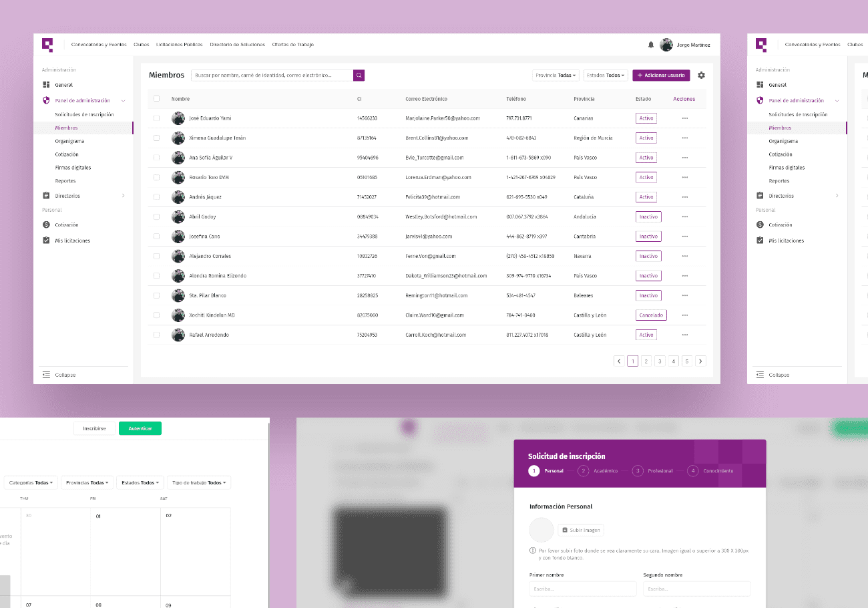
Task: Go to next page arrow in pagination
Action: pyautogui.click(x=700, y=361)
